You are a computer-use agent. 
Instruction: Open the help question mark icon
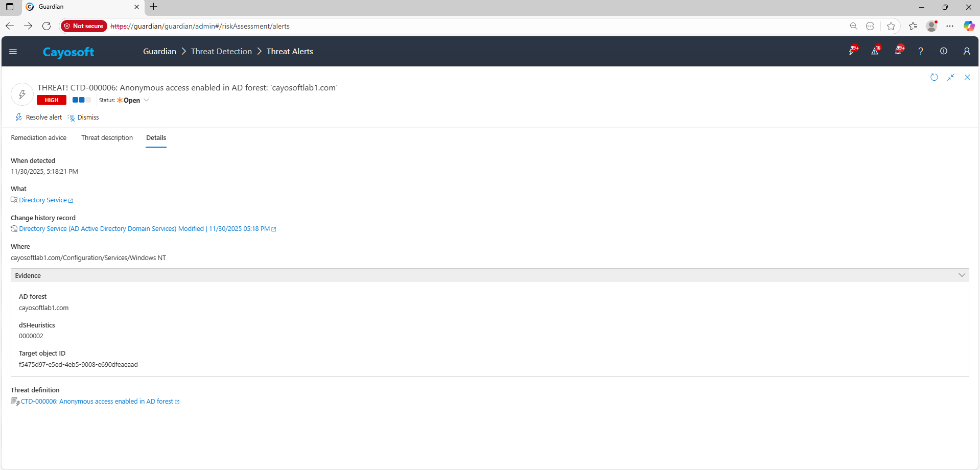coord(921,52)
